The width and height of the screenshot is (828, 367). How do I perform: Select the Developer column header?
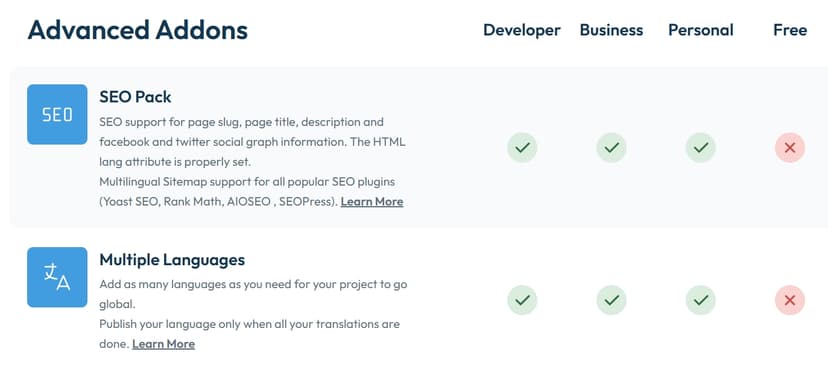[x=522, y=30]
